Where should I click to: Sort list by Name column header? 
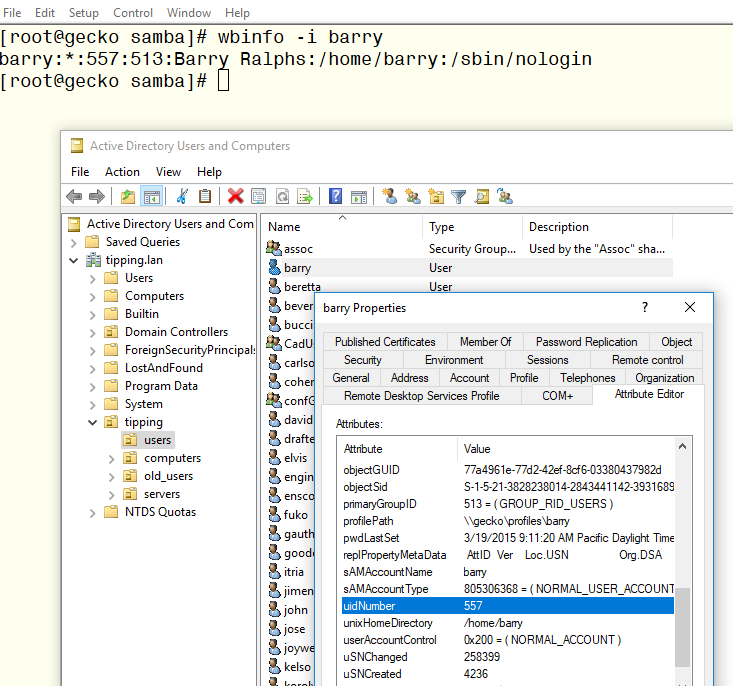[x=342, y=227]
